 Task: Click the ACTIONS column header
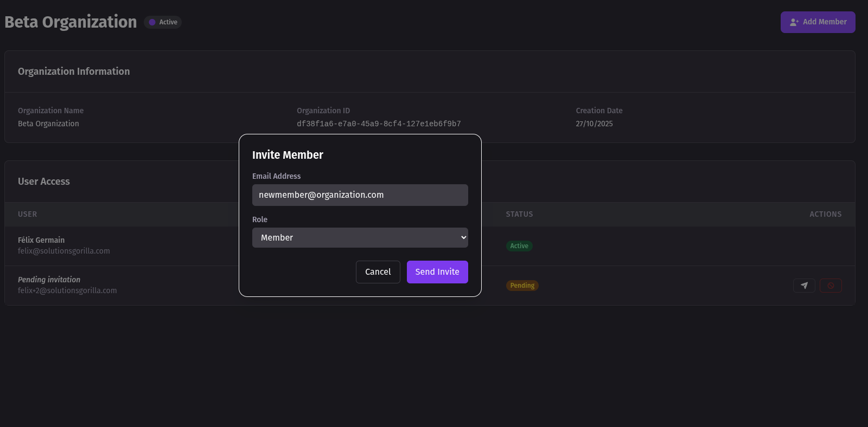tap(825, 215)
